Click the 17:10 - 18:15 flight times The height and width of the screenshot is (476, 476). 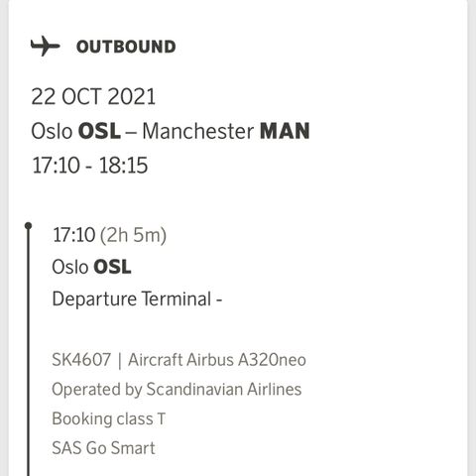89,166
